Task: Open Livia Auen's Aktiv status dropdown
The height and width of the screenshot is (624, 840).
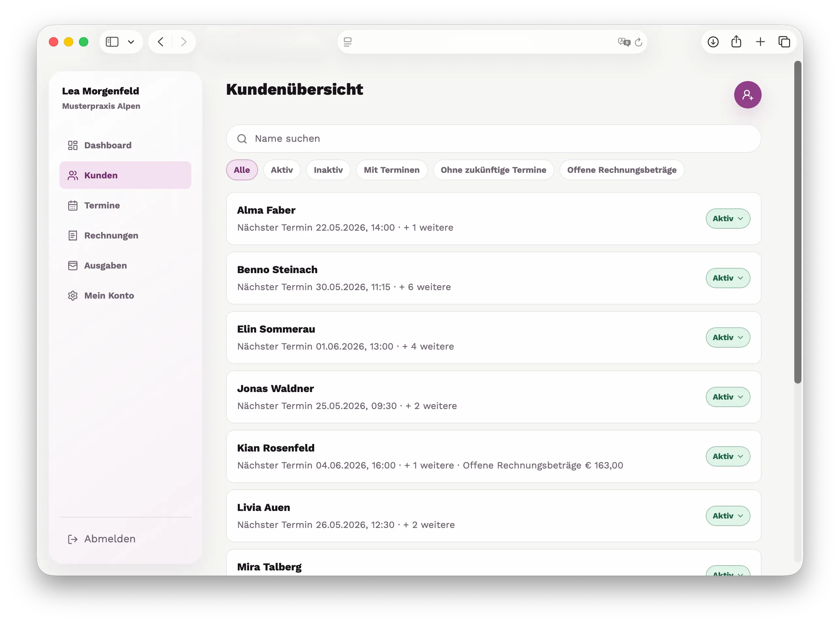Action: pyautogui.click(x=728, y=516)
